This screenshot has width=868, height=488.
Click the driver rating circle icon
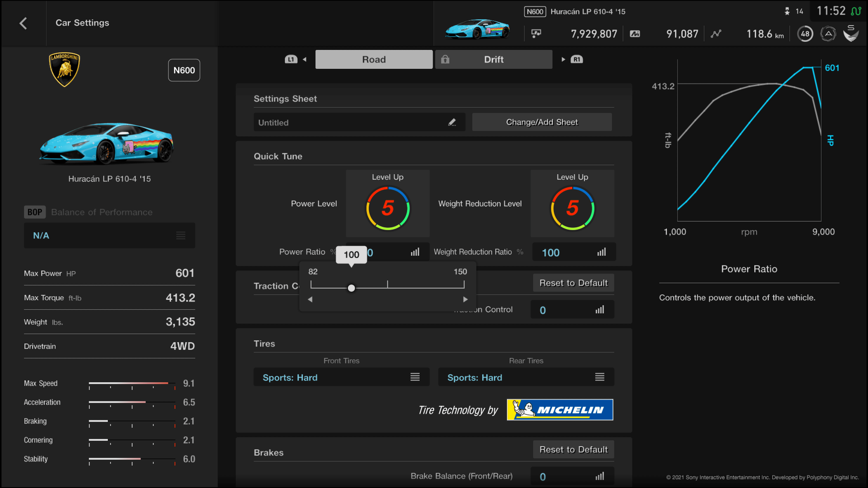click(828, 34)
